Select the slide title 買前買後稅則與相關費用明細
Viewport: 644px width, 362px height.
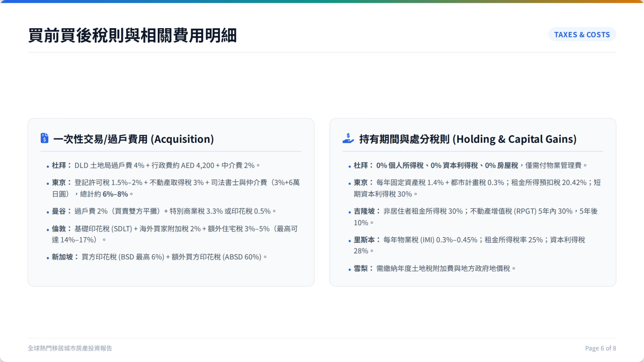[132, 35]
